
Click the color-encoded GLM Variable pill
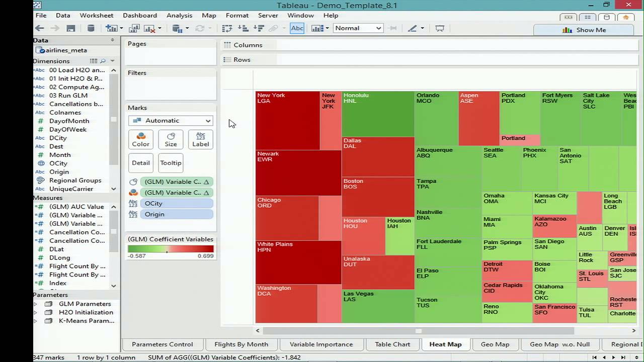click(177, 193)
